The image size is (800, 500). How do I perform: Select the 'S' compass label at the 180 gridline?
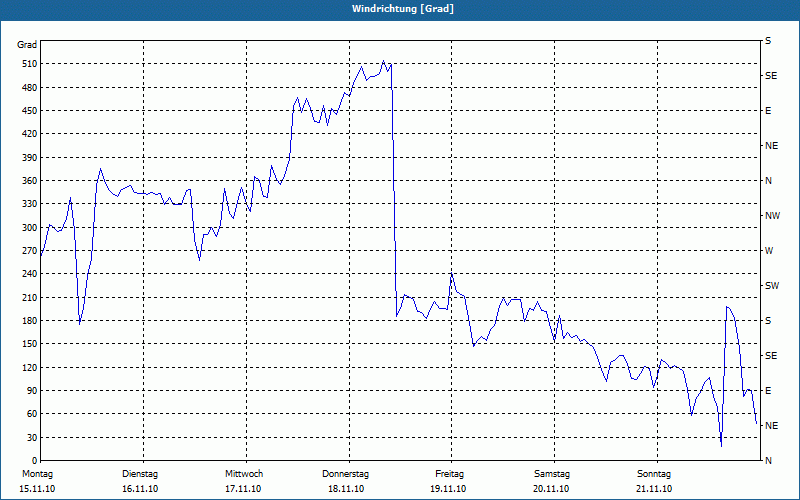pos(768,320)
